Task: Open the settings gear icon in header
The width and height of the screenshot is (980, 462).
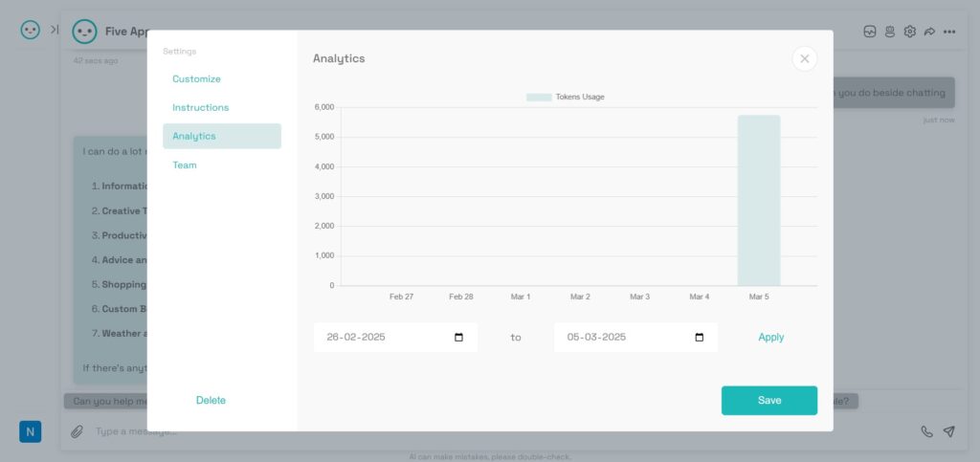Action: click(910, 32)
